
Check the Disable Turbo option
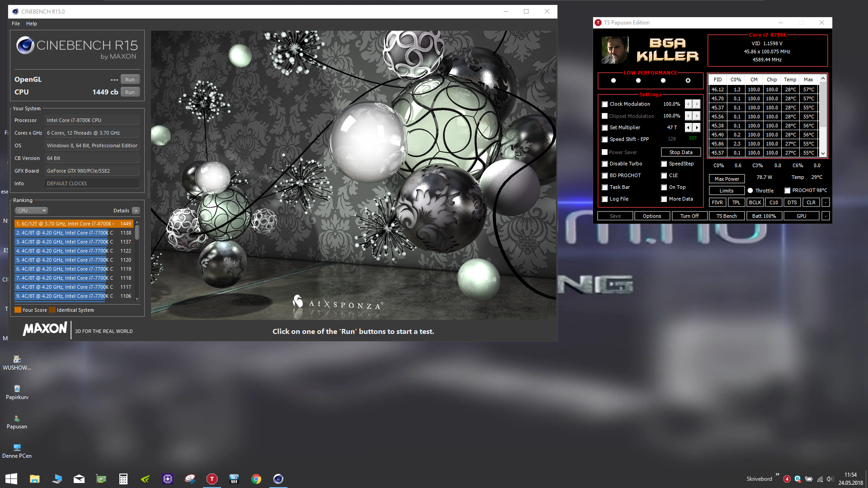tap(604, 164)
